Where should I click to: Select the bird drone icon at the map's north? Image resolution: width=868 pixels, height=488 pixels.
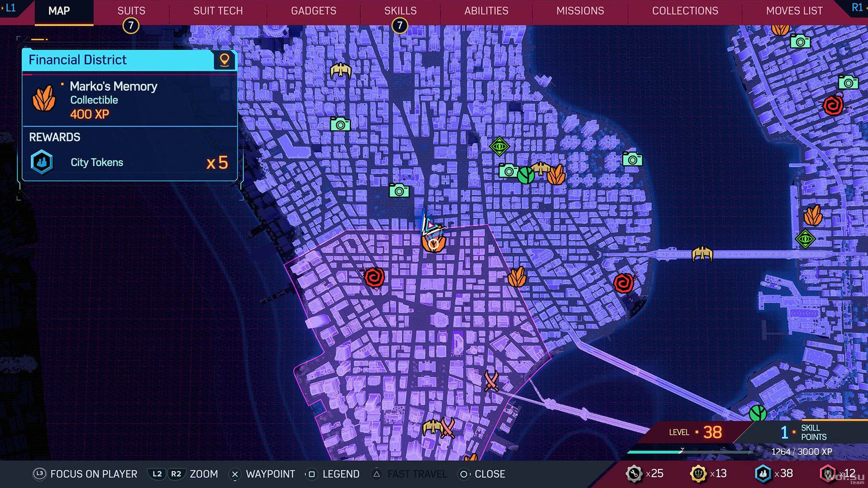tap(340, 70)
